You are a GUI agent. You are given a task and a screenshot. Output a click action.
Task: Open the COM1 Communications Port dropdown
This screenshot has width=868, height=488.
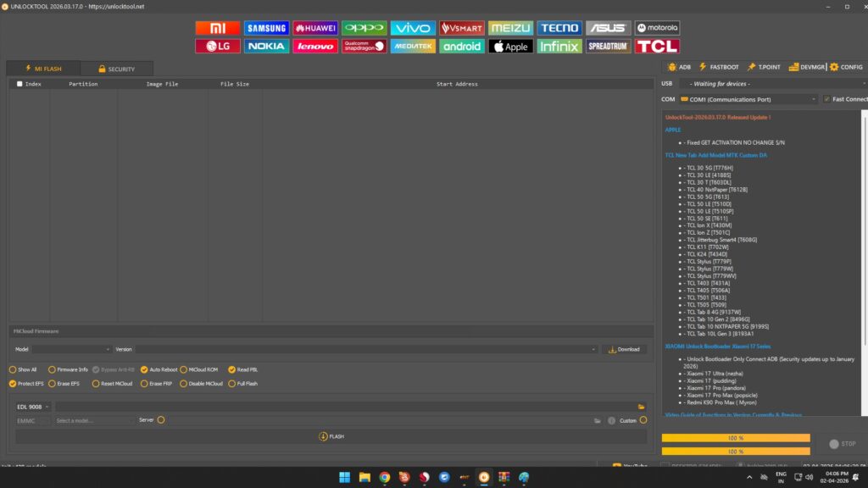pos(748,100)
